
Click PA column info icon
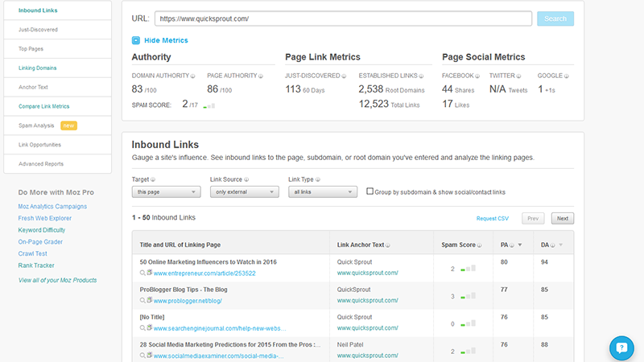point(512,245)
